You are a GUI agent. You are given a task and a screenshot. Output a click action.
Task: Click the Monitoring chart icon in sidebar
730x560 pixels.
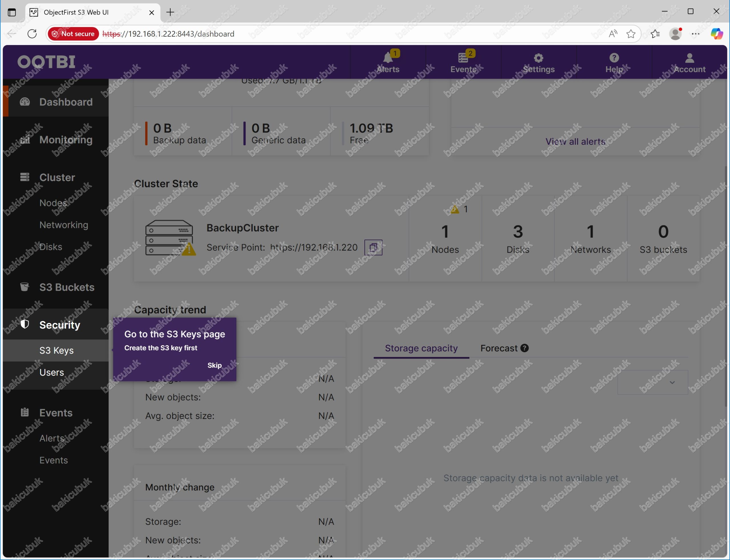(x=25, y=140)
